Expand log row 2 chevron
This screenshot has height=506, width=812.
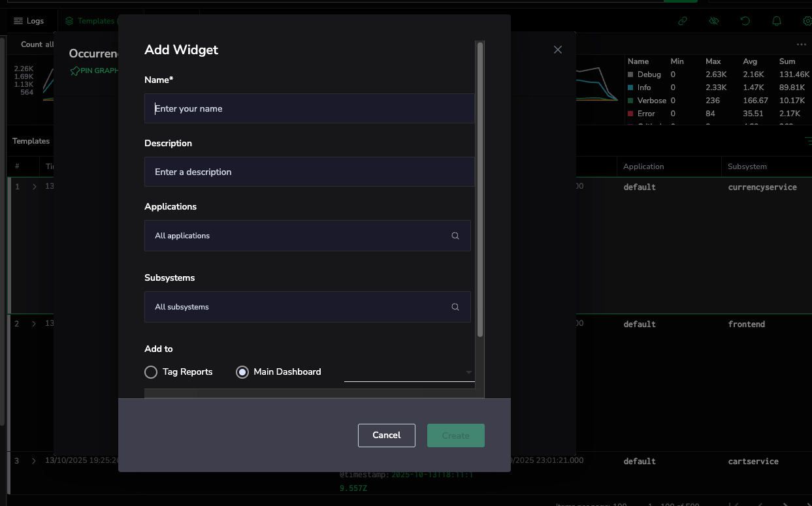coord(34,324)
